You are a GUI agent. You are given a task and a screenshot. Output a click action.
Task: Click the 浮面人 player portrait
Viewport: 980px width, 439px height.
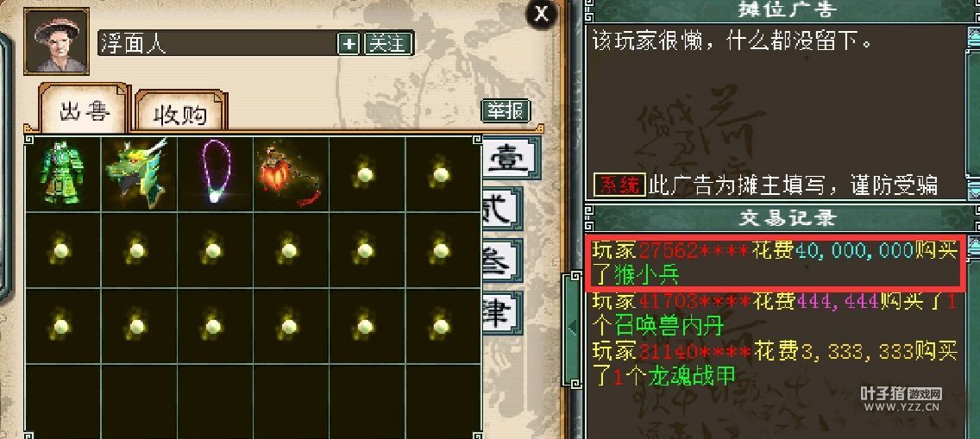click(x=56, y=41)
